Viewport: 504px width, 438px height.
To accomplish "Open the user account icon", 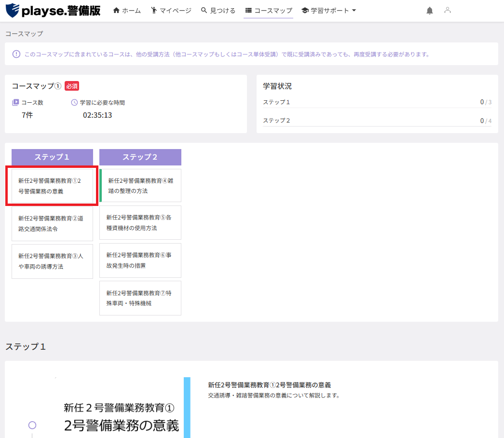I will (448, 10).
